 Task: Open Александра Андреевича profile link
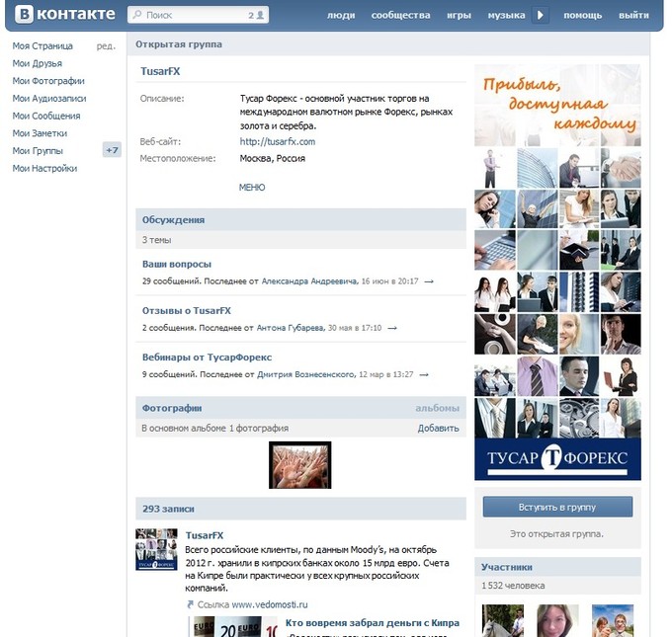tap(309, 281)
